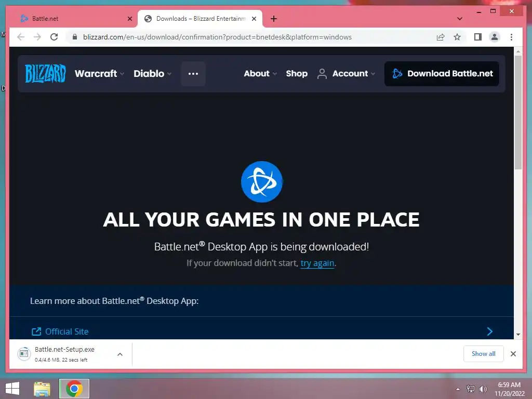Close the Battle.net tab

point(129,19)
